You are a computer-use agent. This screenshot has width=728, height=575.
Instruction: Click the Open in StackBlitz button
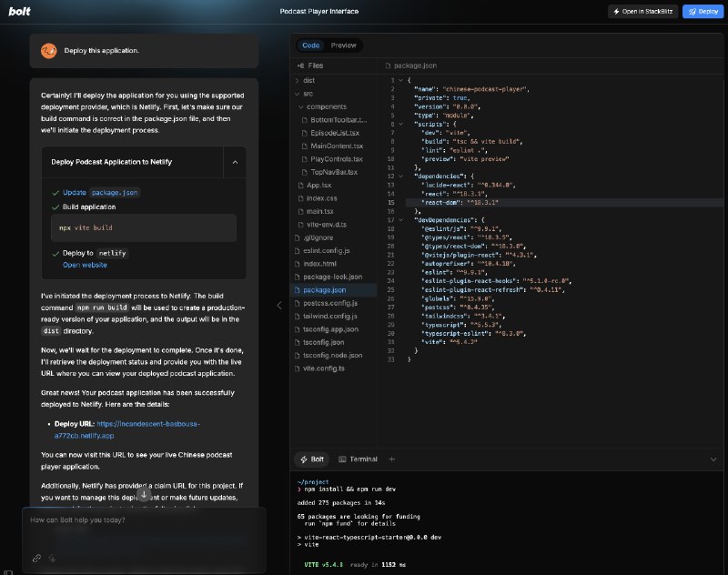[643, 12]
